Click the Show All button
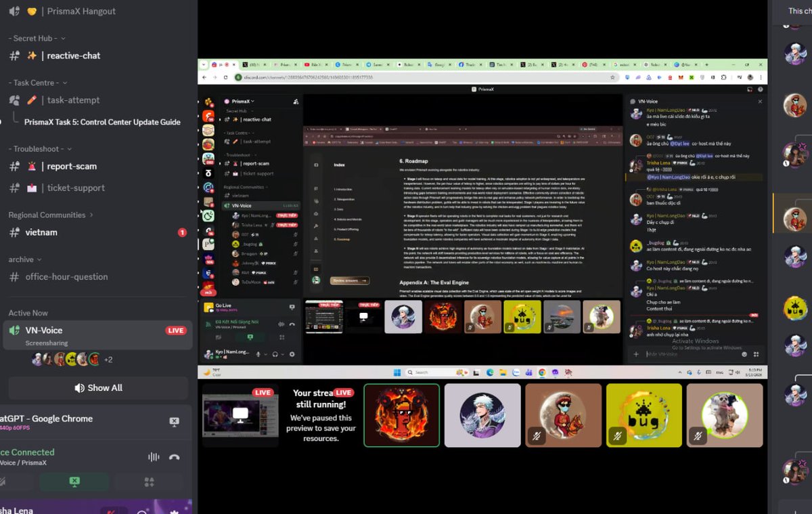 pos(98,388)
